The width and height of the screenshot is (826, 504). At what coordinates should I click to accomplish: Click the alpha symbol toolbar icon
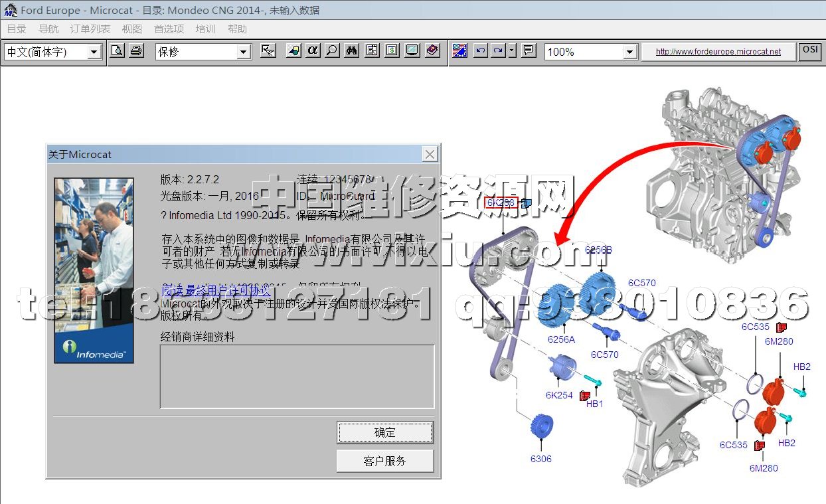(x=313, y=51)
